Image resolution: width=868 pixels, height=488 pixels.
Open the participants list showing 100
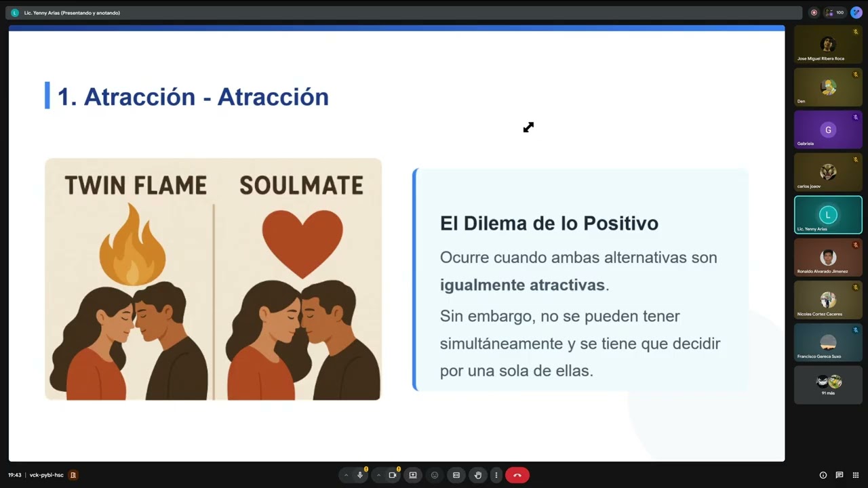[835, 12]
